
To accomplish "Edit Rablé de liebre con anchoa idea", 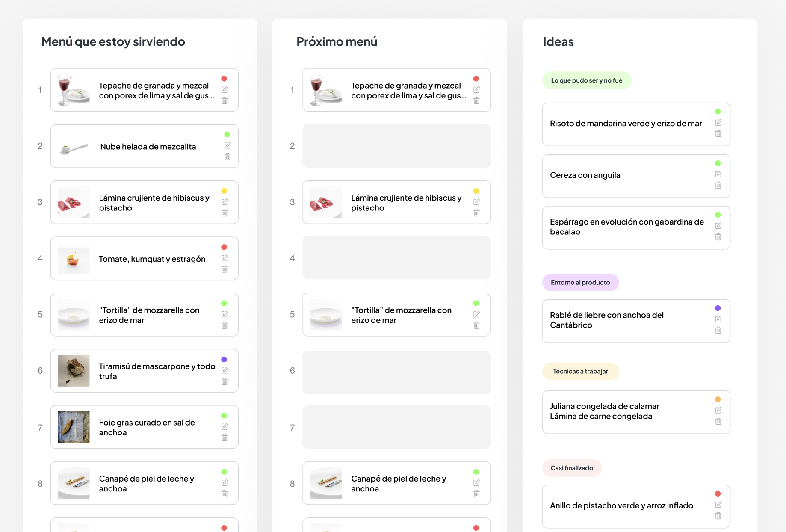I will pos(718,319).
